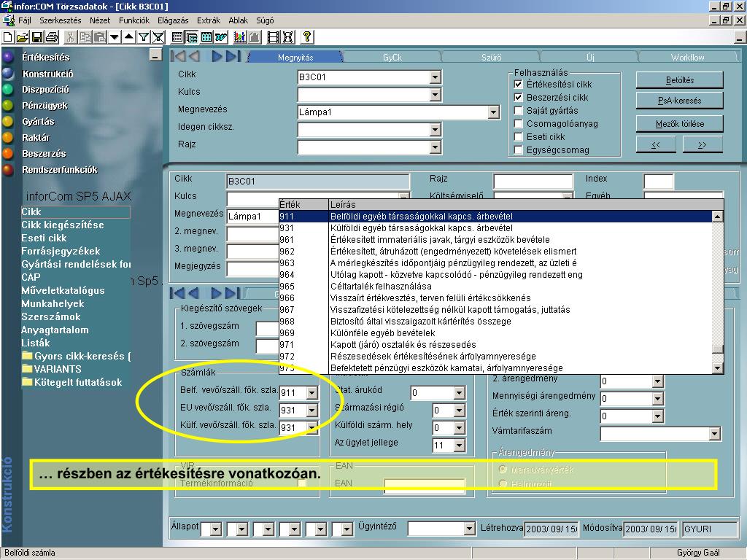The width and height of the screenshot is (747, 560).
Task: Open the Funkciók menu
Action: coord(134,20)
